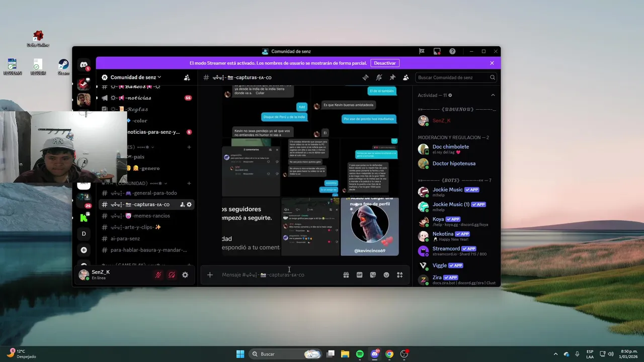
Task: Click the Add a Server plus button
Action: point(84,250)
